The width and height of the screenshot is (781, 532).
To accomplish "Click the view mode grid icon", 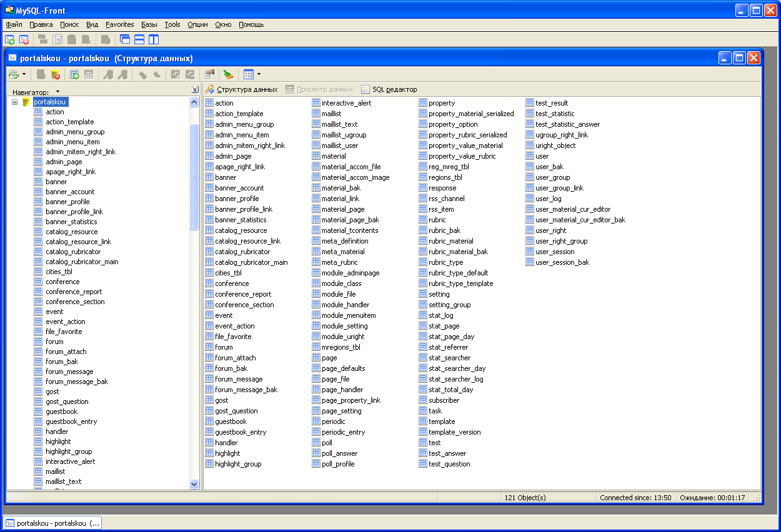I will click(248, 74).
